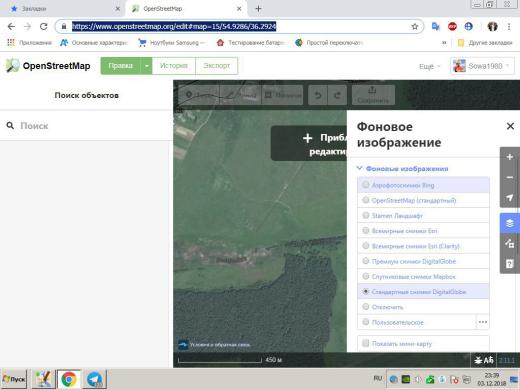Click the zoom in plus map control

click(510, 157)
